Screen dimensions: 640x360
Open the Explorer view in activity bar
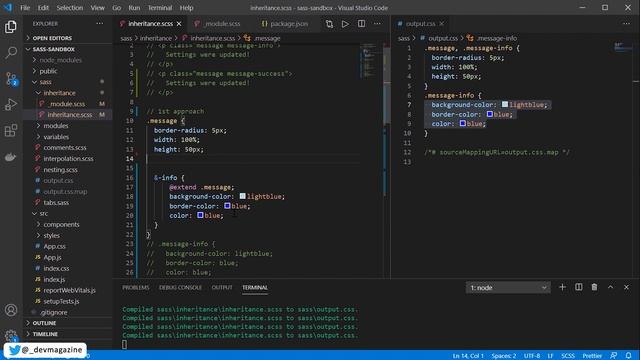click(11, 27)
